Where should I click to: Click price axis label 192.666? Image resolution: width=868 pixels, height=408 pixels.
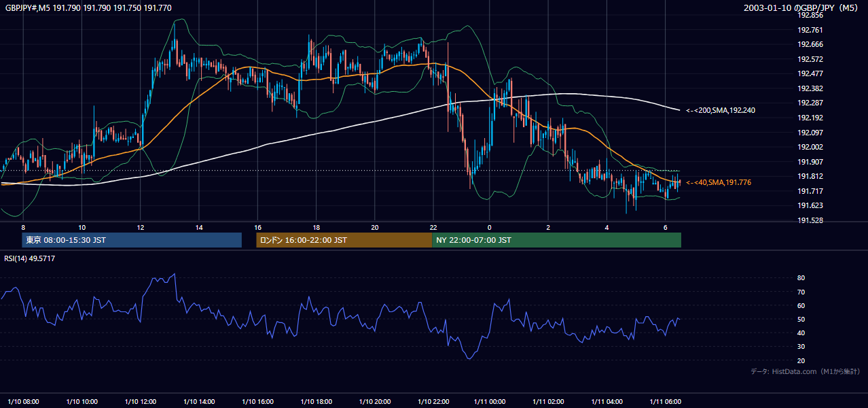810,44
